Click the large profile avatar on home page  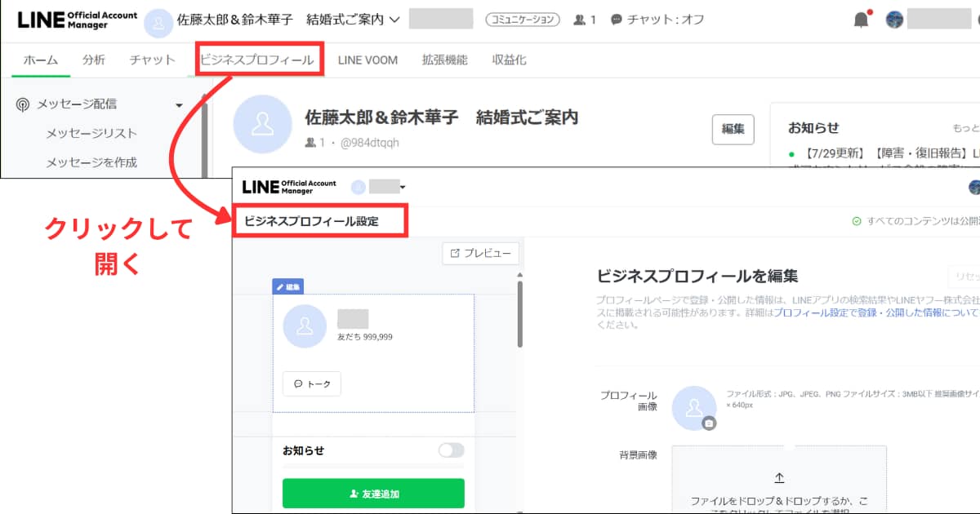click(x=262, y=124)
